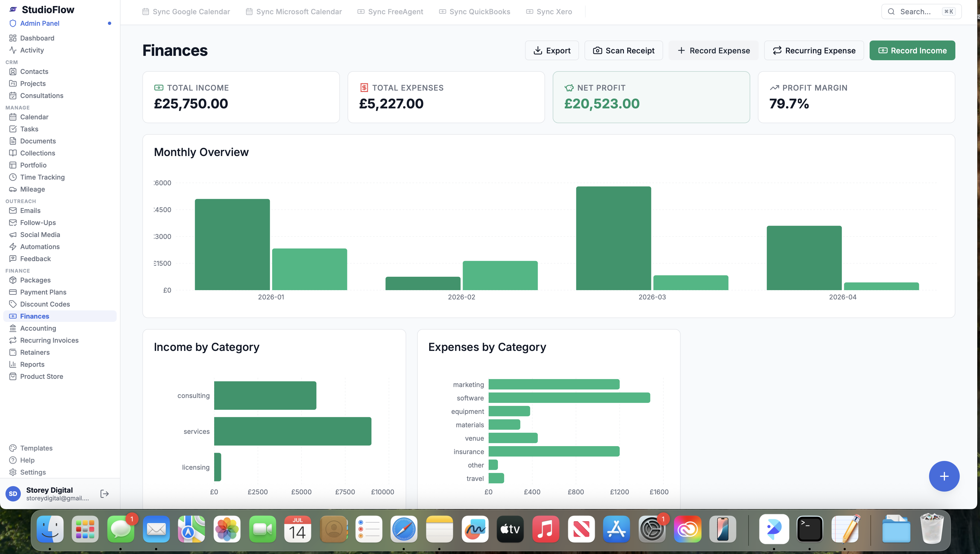This screenshot has height=554, width=980.
Task: Click the Record Expense button
Action: pos(713,50)
